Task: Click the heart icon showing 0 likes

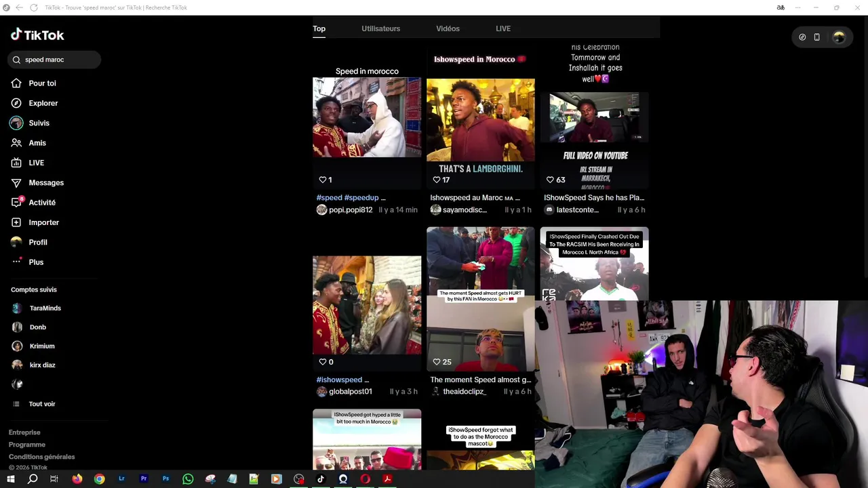Action: click(x=323, y=362)
